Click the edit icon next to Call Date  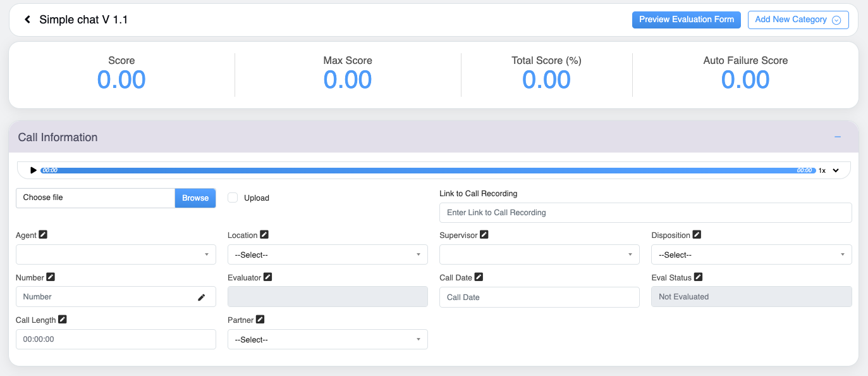point(479,277)
